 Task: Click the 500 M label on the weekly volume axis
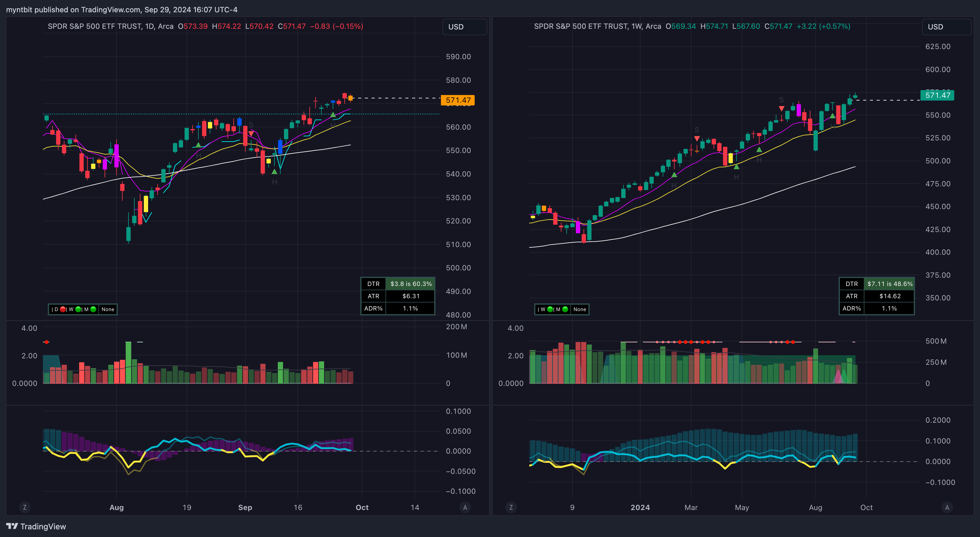point(936,341)
